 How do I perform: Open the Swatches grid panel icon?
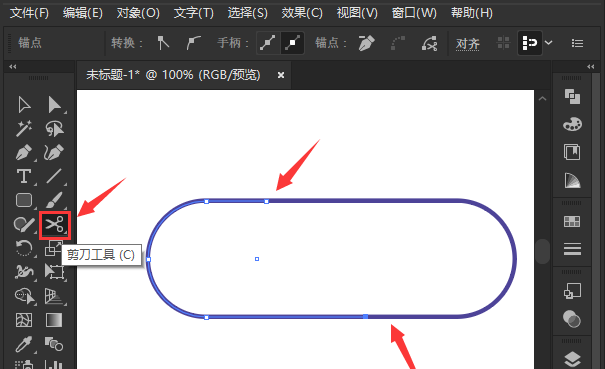[x=572, y=221]
